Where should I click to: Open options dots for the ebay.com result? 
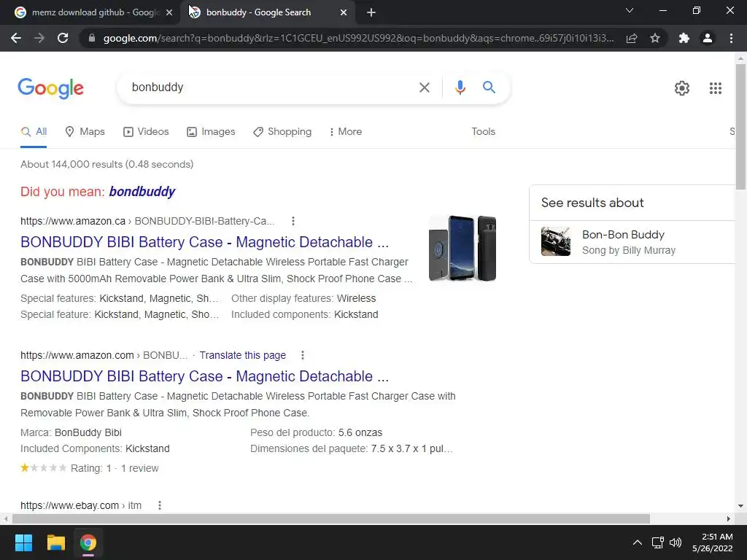click(160, 505)
